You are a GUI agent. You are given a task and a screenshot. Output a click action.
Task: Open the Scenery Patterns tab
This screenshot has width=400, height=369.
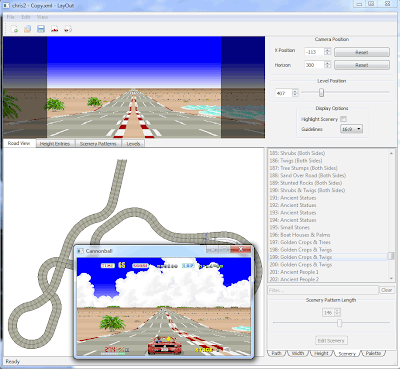tap(98, 144)
